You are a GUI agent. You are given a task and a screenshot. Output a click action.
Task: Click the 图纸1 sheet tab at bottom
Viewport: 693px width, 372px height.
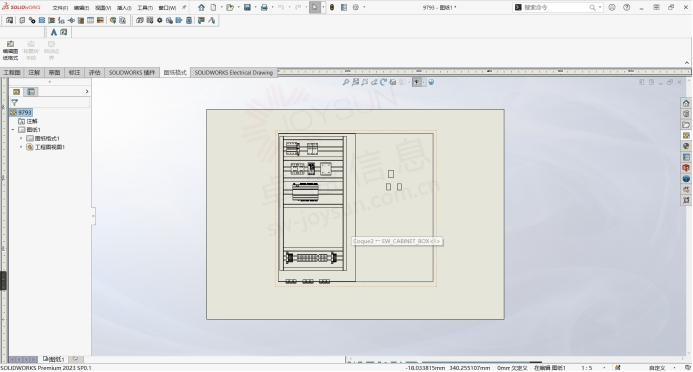(x=53, y=359)
